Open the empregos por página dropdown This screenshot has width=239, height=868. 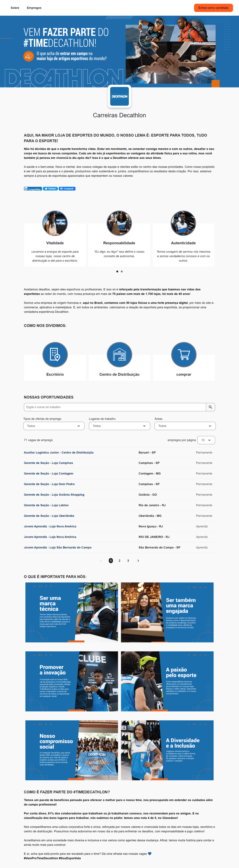206,440
